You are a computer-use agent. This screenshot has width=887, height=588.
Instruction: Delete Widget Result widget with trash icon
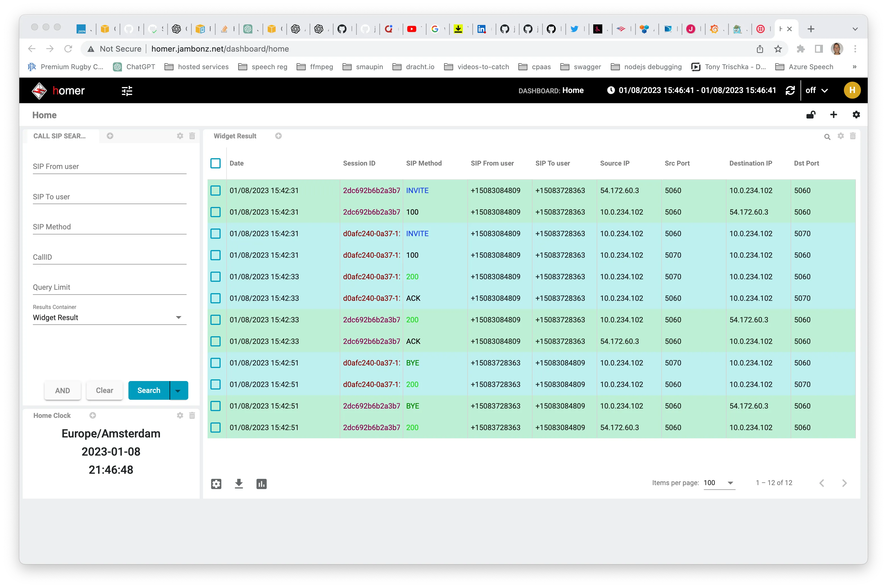(x=852, y=136)
